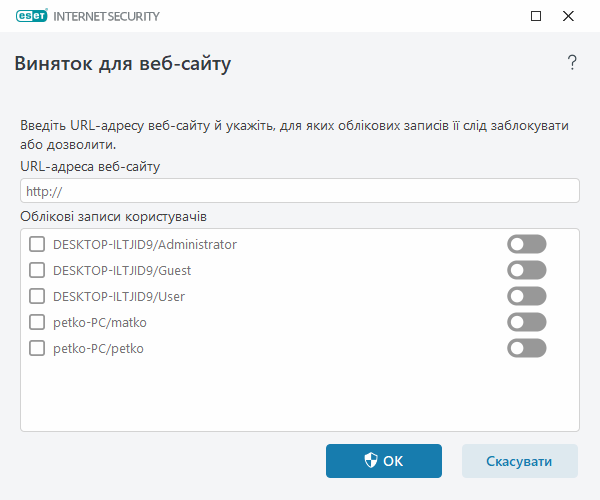
Task: Enable the DESKTOP-ILTJID9/Guest toggle switch
Action: [x=527, y=270]
